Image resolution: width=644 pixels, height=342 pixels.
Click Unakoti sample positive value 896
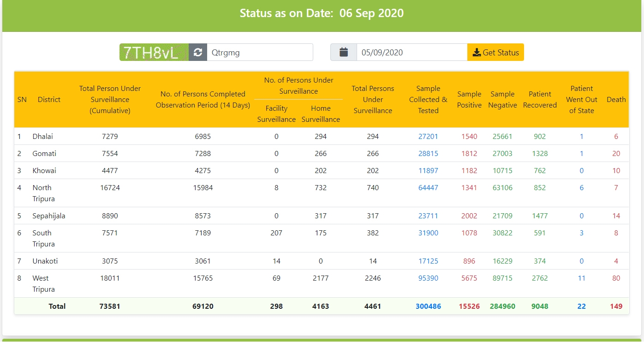tap(469, 261)
